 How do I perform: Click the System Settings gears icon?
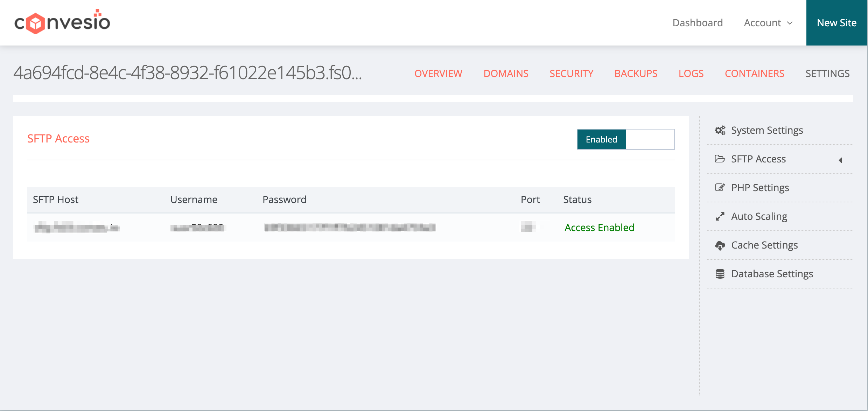coord(720,130)
